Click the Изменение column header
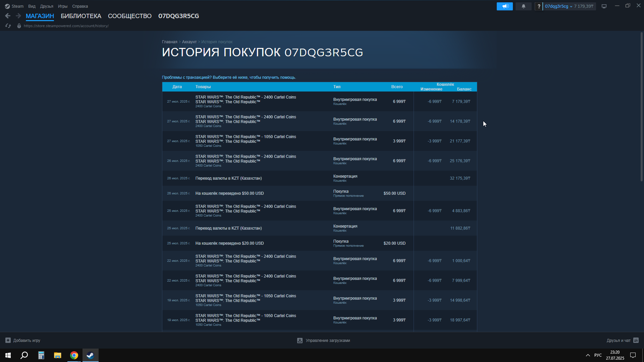This screenshot has height=362, width=644. (431, 89)
